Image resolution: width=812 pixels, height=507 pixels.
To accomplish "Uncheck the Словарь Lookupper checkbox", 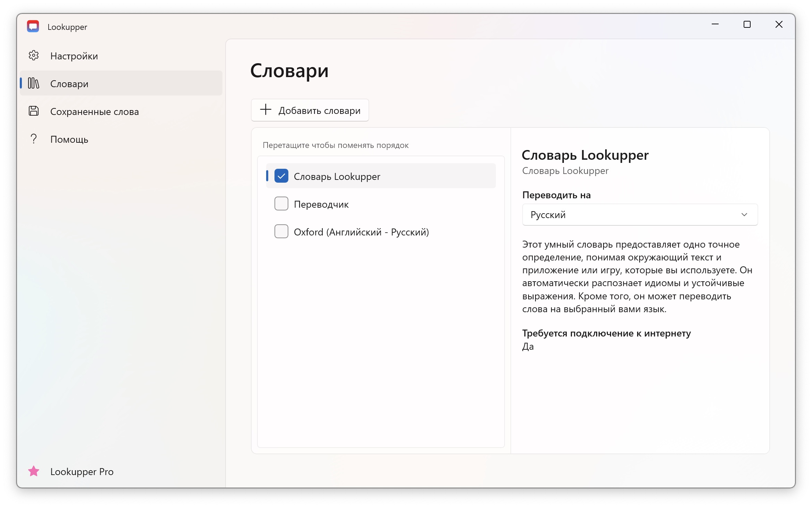I will 281,176.
